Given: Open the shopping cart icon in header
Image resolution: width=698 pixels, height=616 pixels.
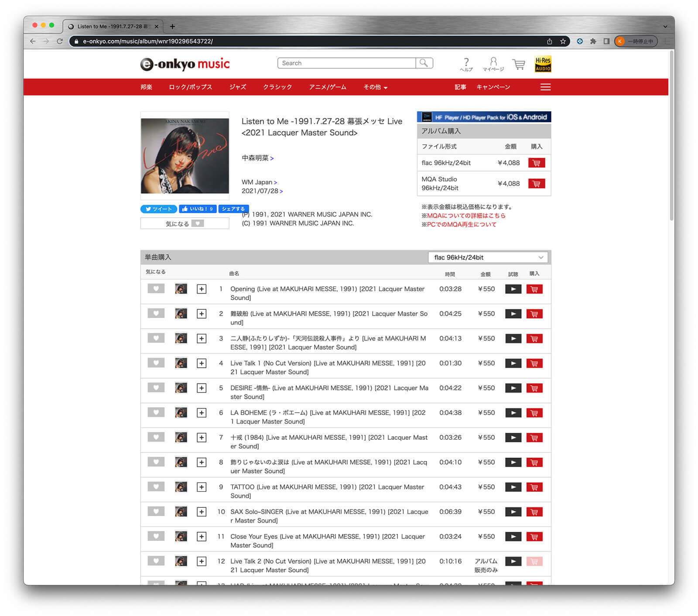Looking at the screenshot, I should coord(518,65).
